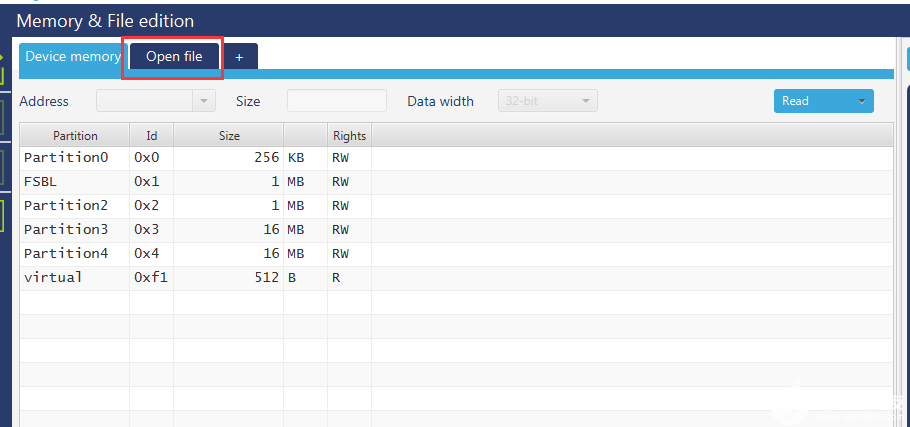Click the 0x0 Id cell
Image resolution: width=910 pixels, height=427 pixels.
pos(151,158)
